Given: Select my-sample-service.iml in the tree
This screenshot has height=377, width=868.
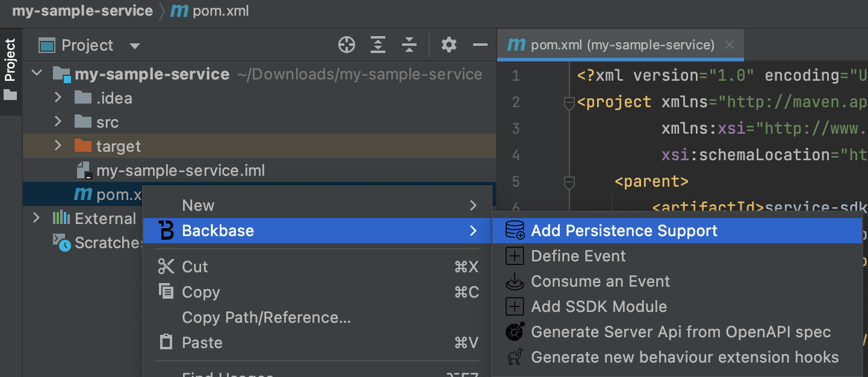Looking at the screenshot, I should tap(259, 170).
